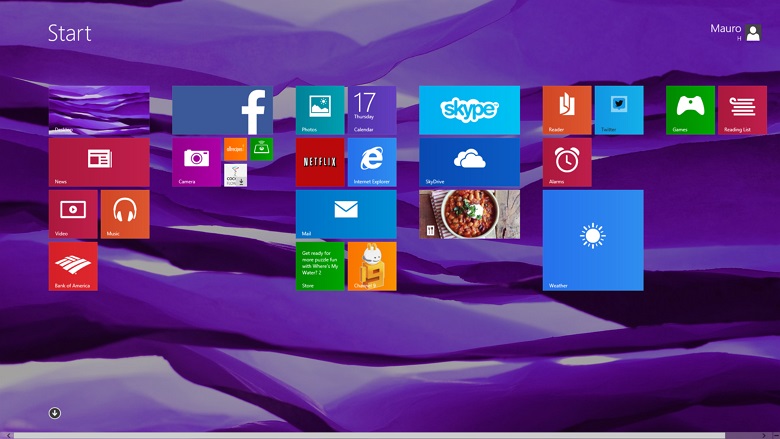Click the horizontal scrollbar thumb

(369, 436)
